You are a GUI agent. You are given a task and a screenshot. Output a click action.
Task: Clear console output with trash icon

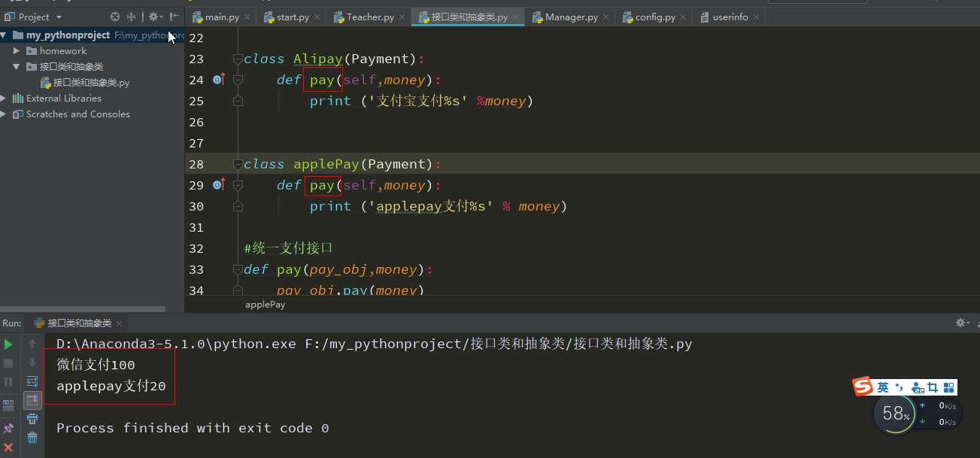click(x=32, y=438)
